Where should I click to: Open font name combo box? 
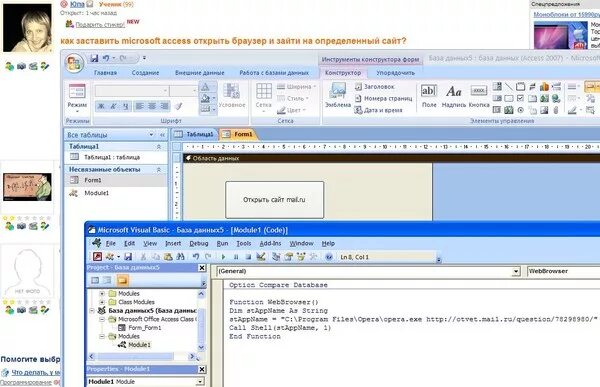[x=132, y=91]
